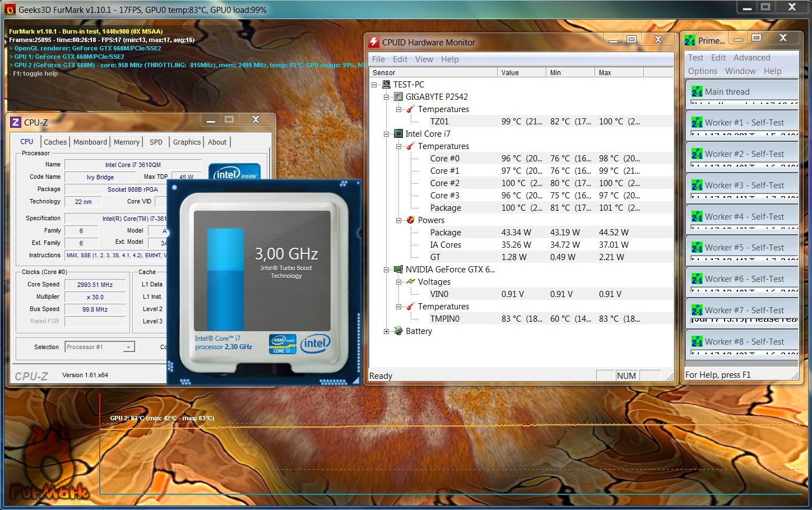Viewport: 812px width, 510px height.
Task: Open the Processor #1 selection dropdown in CPU-Z
Action: click(128, 347)
